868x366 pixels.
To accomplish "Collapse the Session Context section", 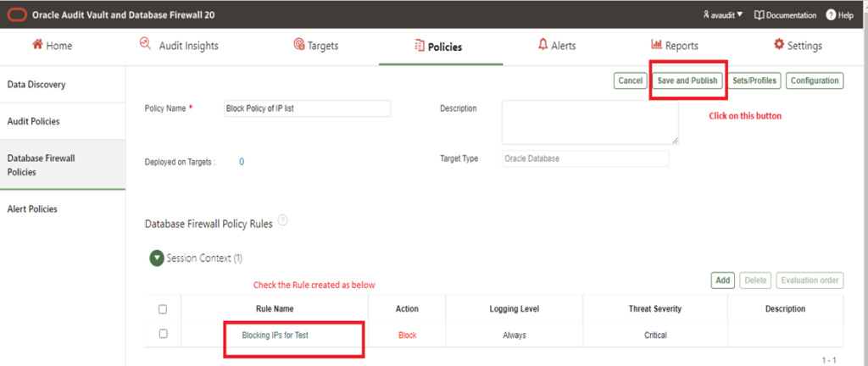I will (157, 258).
